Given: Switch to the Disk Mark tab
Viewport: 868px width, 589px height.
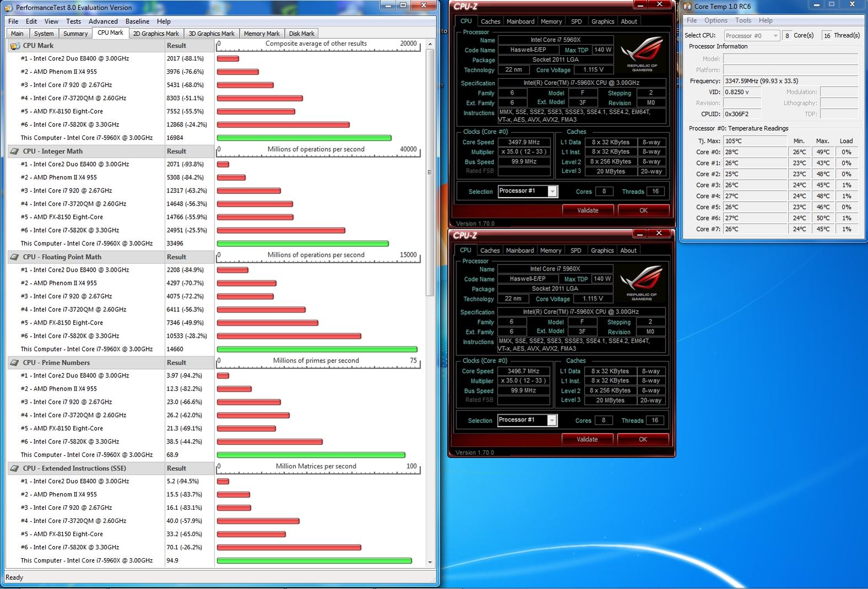Looking at the screenshot, I should pos(301,34).
